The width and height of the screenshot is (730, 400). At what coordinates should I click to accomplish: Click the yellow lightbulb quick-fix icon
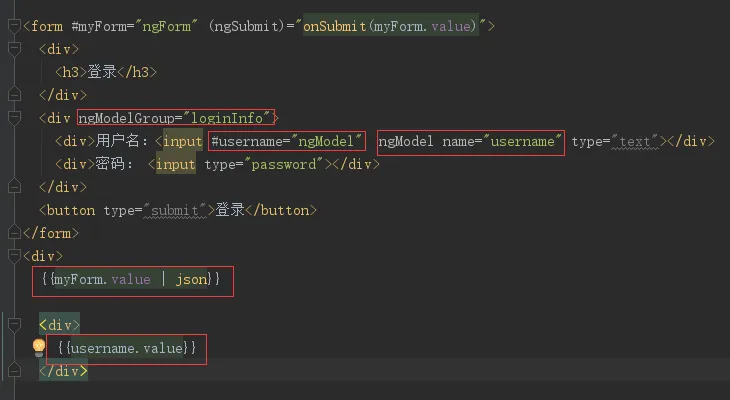(x=39, y=347)
